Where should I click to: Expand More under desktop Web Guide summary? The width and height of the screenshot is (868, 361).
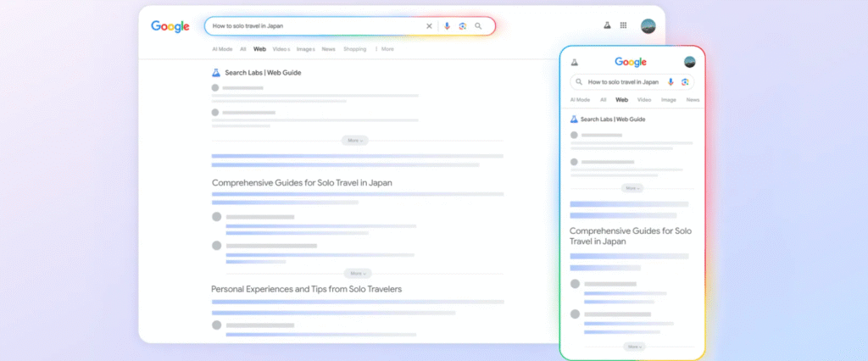coord(355,141)
